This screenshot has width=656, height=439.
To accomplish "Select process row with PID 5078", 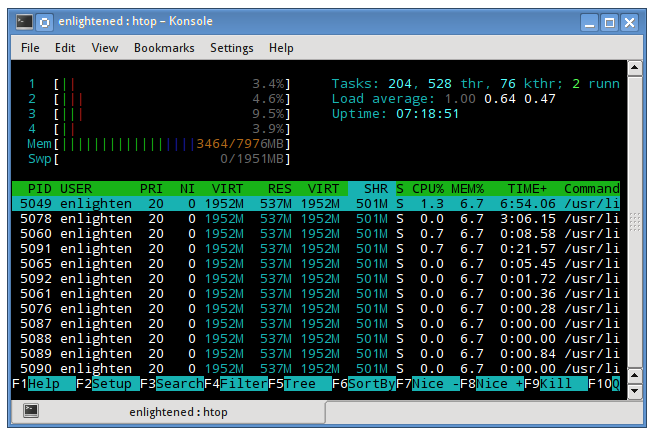I will [x=316, y=219].
